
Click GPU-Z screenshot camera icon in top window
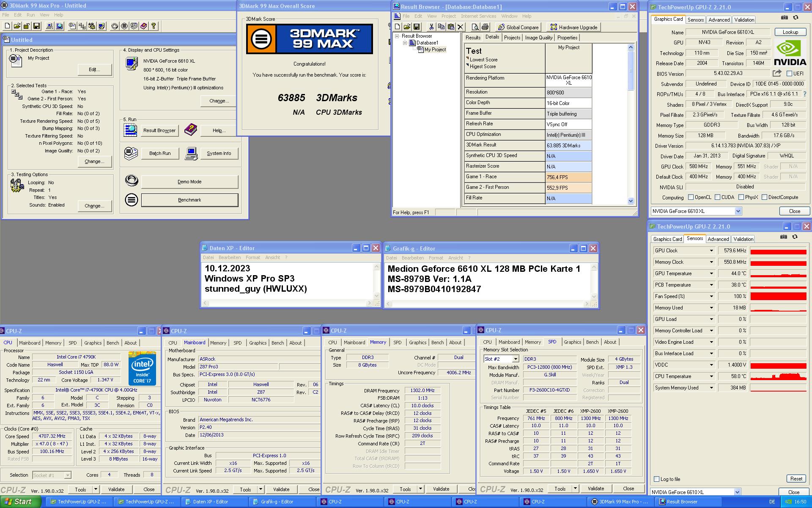click(785, 18)
